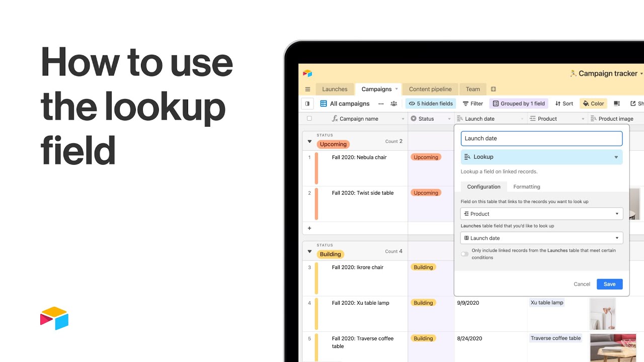Toggle the views sidebar icon
The image size is (644, 362).
pyautogui.click(x=307, y=104)
